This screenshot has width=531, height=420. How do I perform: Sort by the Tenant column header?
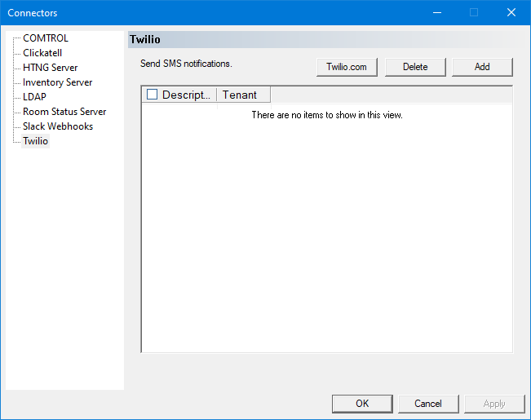[240, 95]
